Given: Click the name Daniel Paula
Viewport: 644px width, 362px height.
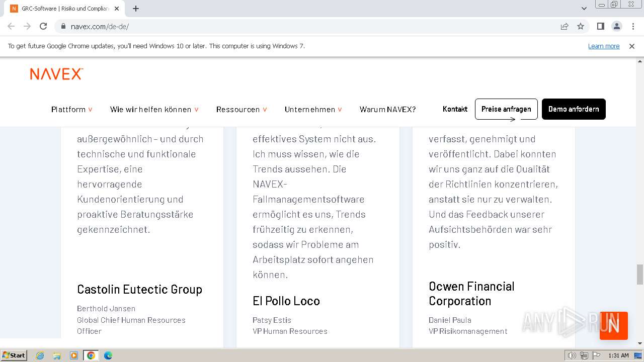Looking at the screenshot, I should 450,320.
